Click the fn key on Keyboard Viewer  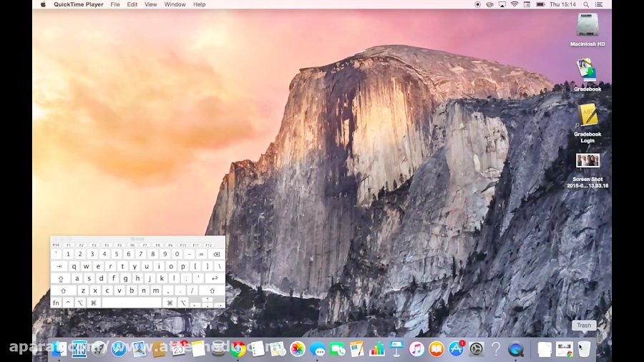pyautogui.click(x=57, y=303)
